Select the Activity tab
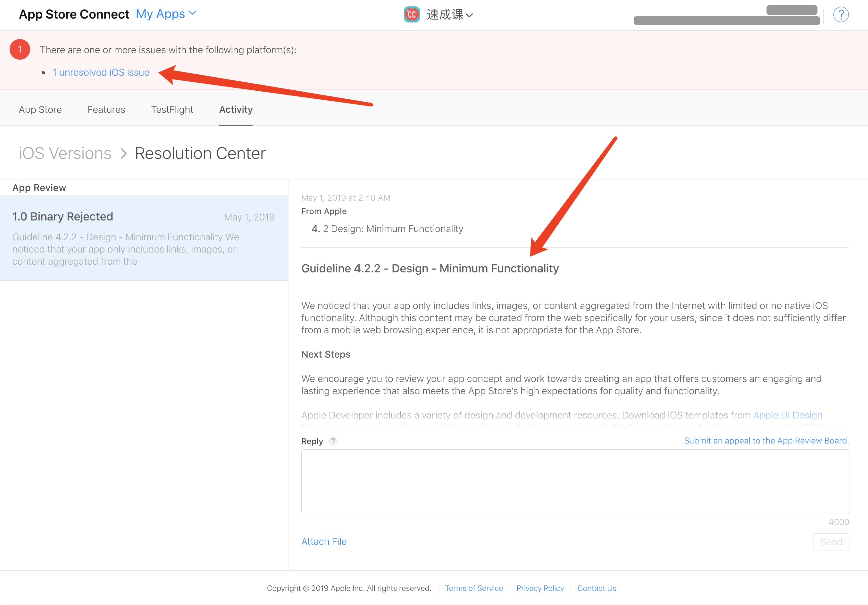Screen dimensions: 868x605 pyautogui.click(x=236, y=110)
